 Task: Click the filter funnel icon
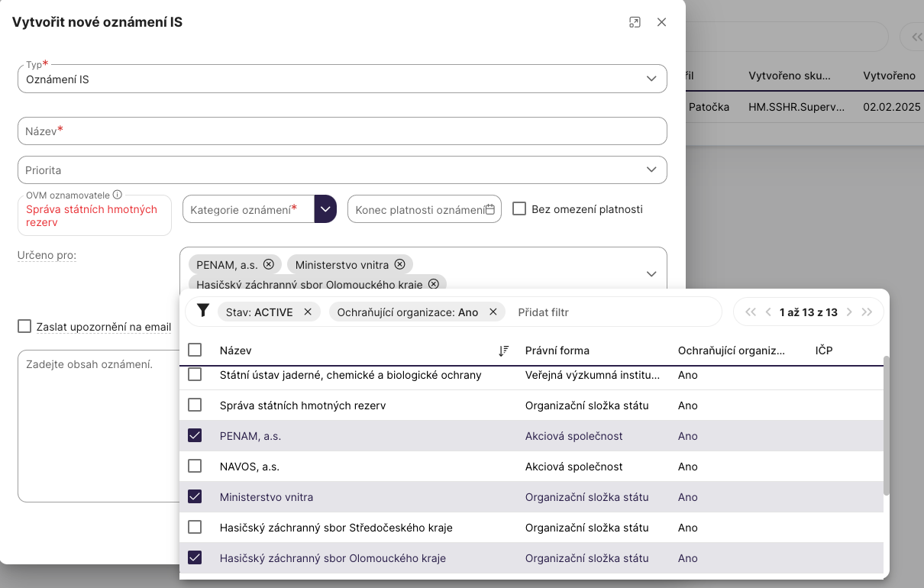[202, 311]
